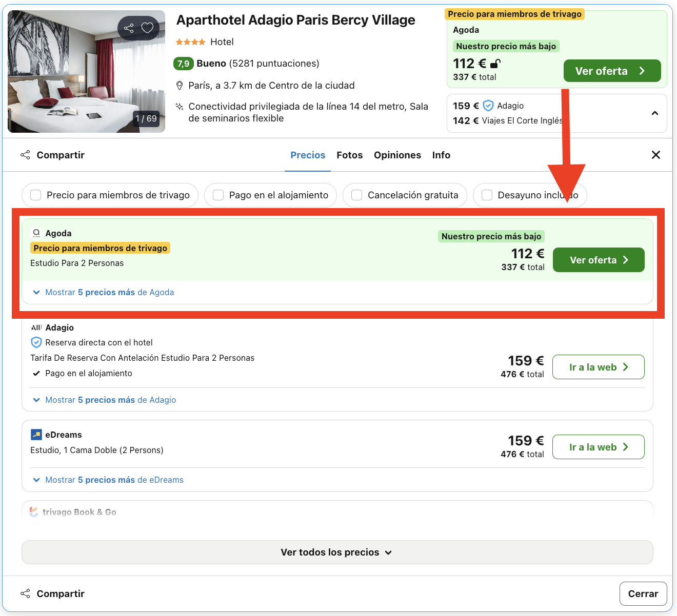Screen dimensions: 677x616
Task: Open the Opiniones tab
Action: pyautogui.click(x=397, y=155)
